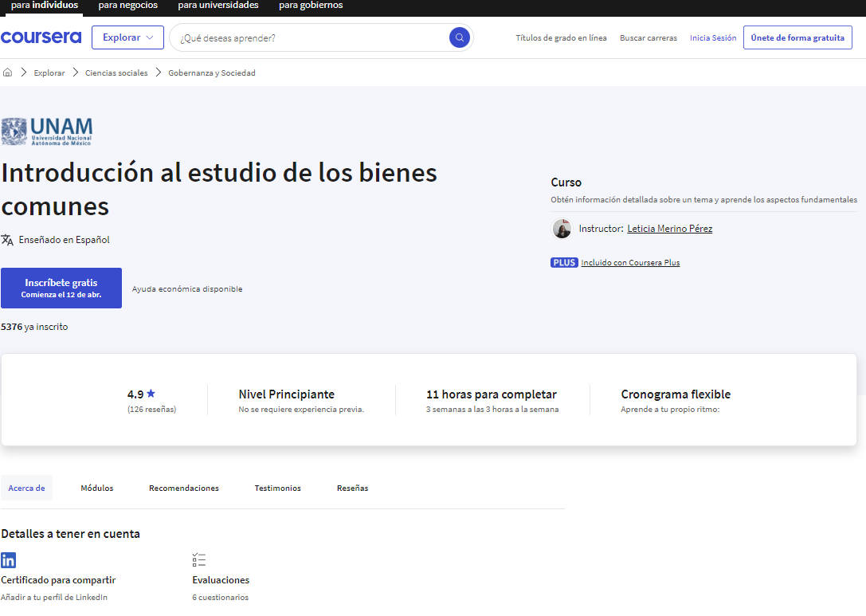Viewport: 866px width, 616px height.
Task: Click 'Únete de forma gratuita' button
Action: 797,37
